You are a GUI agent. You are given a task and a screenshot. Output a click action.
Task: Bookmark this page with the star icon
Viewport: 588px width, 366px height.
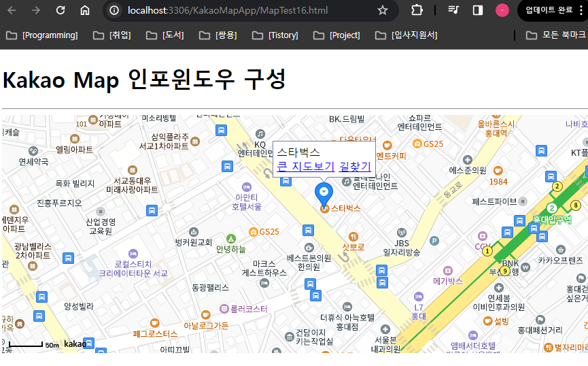(x=383, y=10)
